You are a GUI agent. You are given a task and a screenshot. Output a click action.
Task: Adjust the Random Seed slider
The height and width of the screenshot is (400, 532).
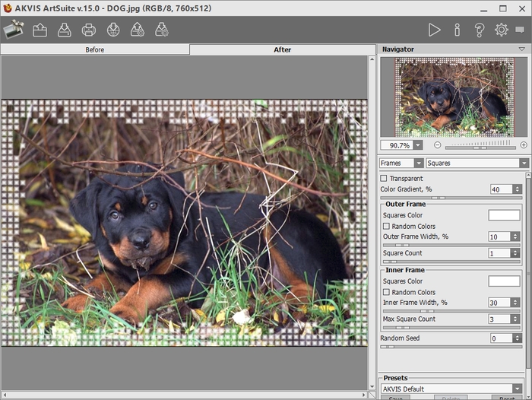click(451, 347)
